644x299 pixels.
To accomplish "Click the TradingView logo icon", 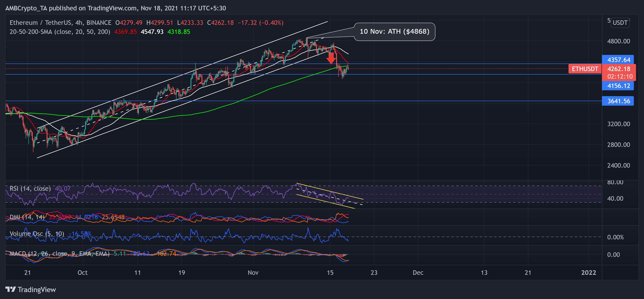I will [11, 289].
